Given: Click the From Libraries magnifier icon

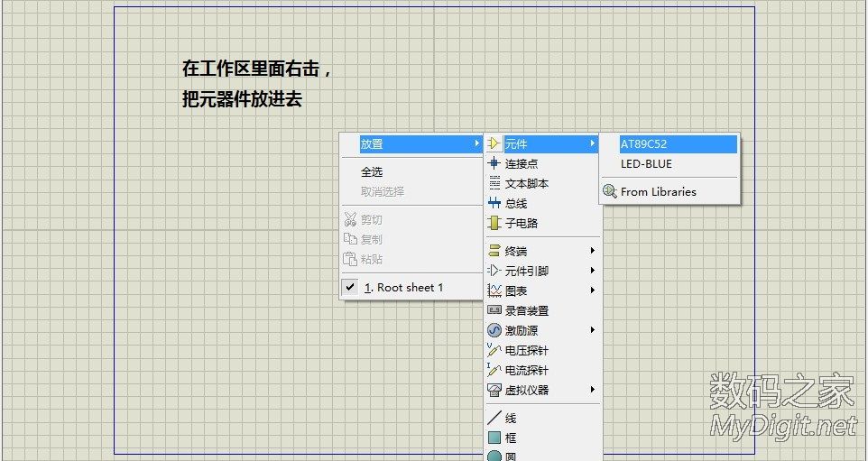Looking at the screenshot, I should coord(610,191).
